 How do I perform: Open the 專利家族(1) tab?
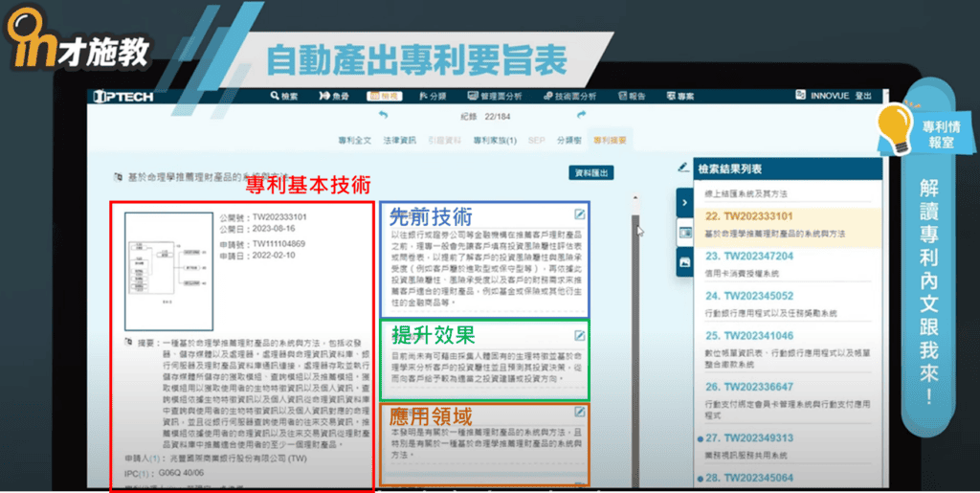point(495,141)
